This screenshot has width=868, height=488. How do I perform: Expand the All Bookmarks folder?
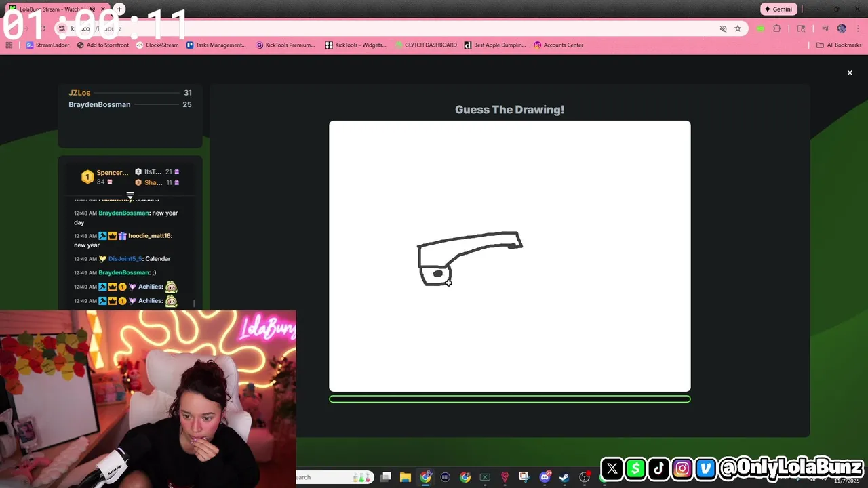(839, 45)
